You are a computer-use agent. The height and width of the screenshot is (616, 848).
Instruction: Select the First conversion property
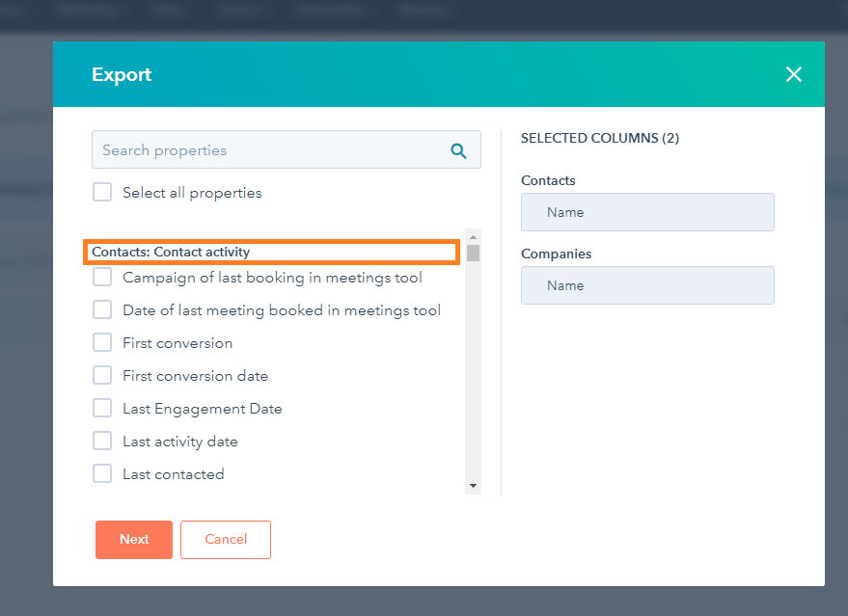coord(102,342)
